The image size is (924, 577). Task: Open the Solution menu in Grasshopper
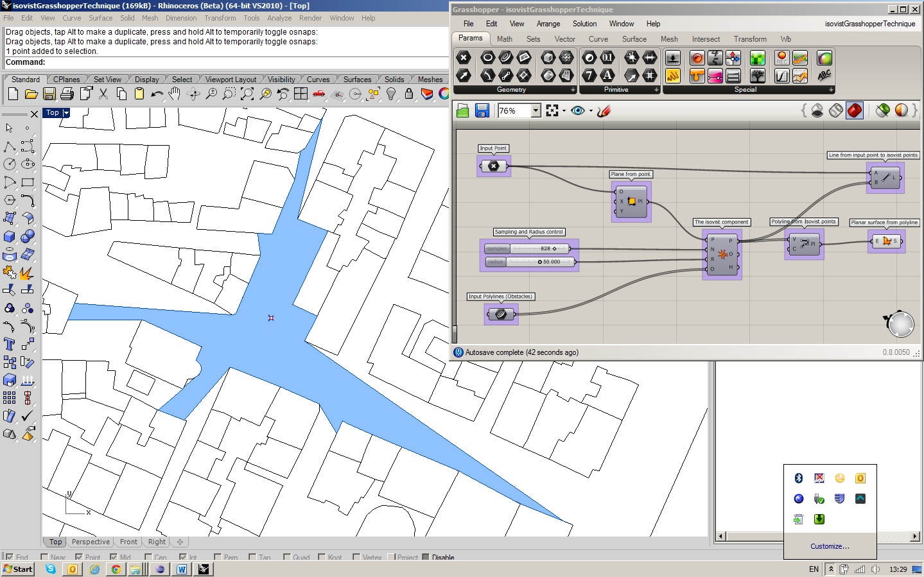pos(584,24)
